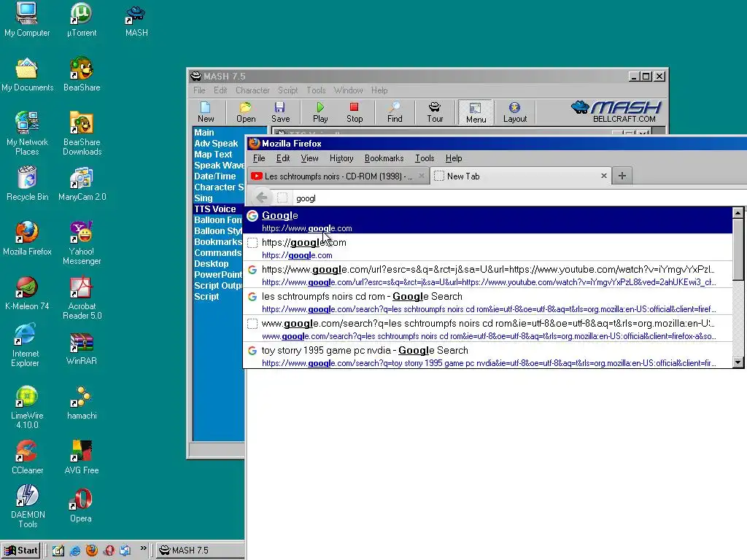Open the Firefox Edit menu
747x560 pixels.
pos(282,158)
